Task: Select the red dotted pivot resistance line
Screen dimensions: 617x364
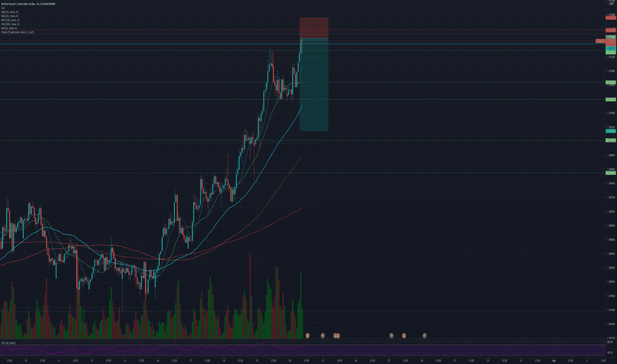Action: 303,30
